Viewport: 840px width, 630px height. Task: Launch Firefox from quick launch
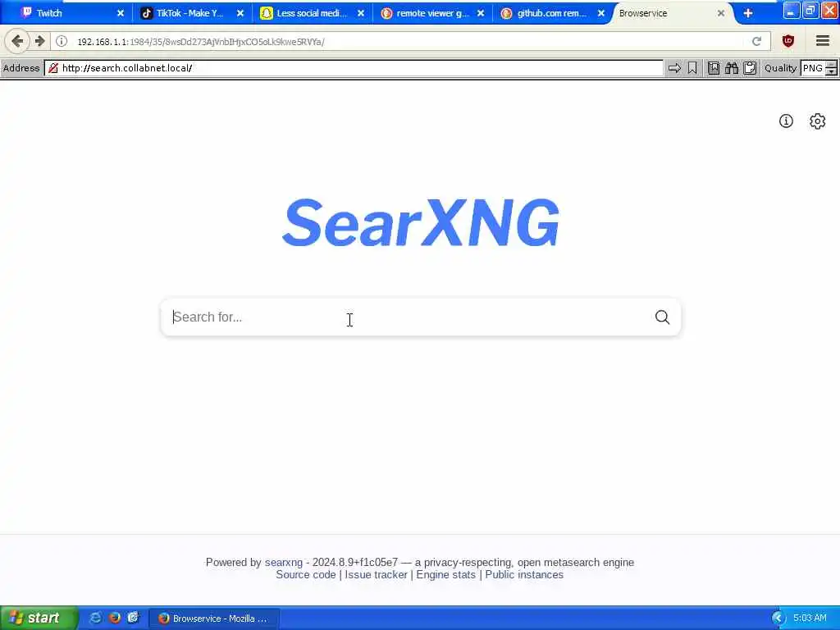(x=115, y=618)
